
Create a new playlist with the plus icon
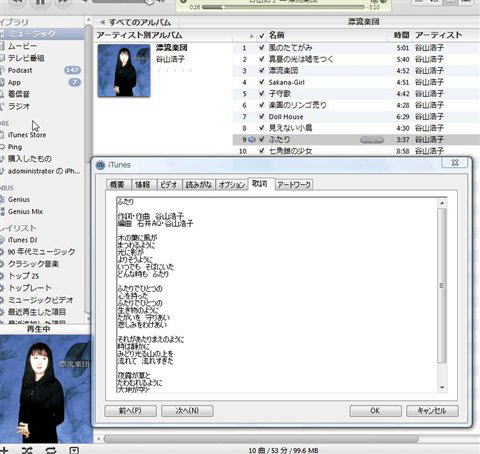[4, 450]
